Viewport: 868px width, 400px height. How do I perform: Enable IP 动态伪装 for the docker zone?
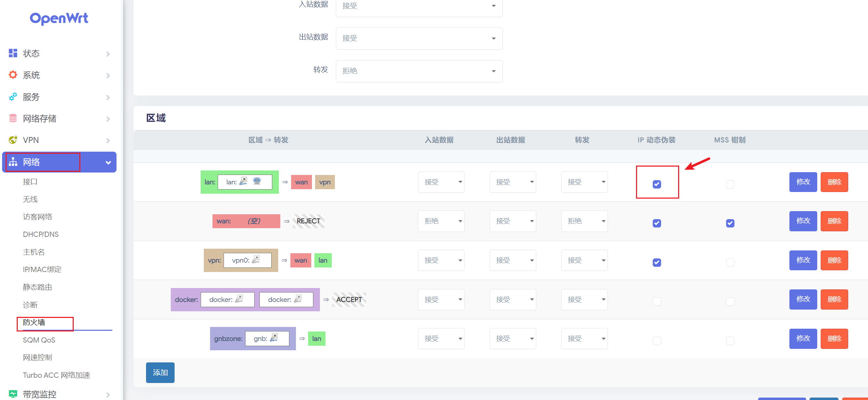click(657, 302)
